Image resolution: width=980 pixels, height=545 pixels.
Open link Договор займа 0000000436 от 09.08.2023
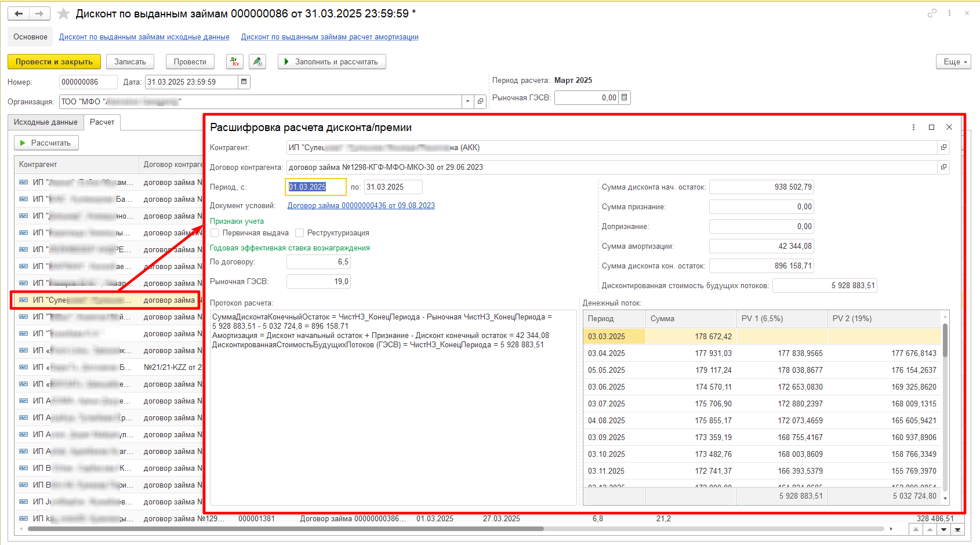pos(361,205)
